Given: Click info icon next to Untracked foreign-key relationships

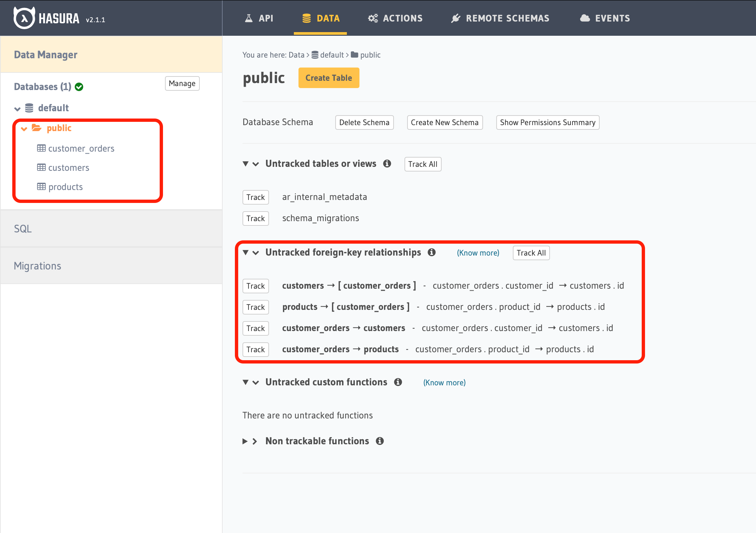Looking at the screenshot, I should [x=431, y=252].
